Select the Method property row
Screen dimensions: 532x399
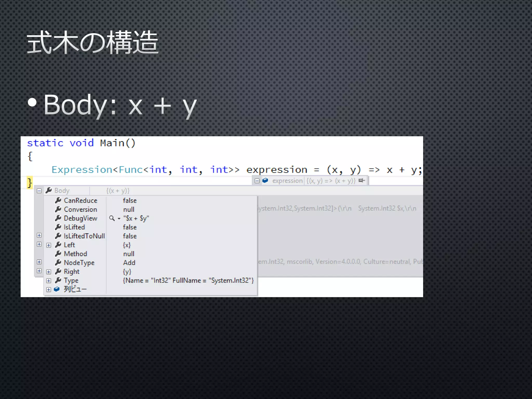click(x=75, y=254)
